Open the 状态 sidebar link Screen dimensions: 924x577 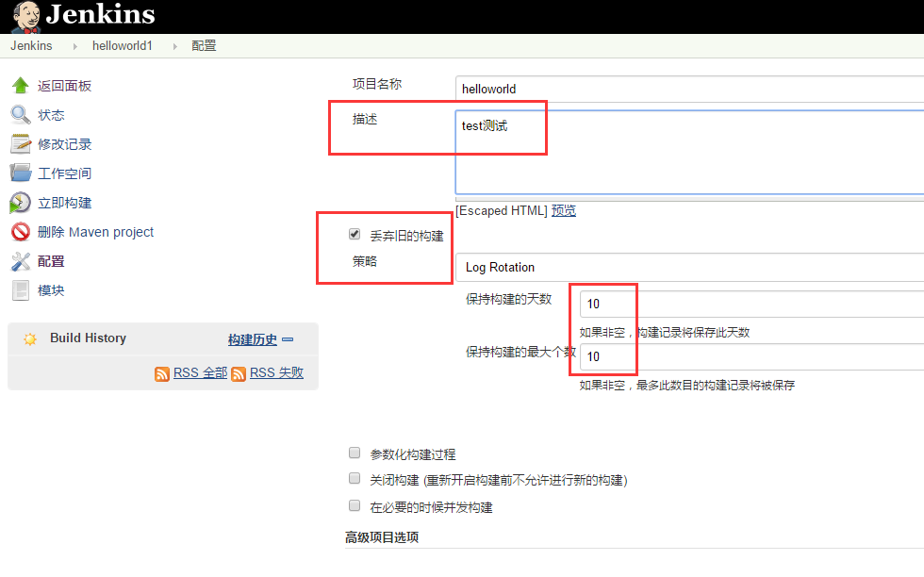point(51,115)
